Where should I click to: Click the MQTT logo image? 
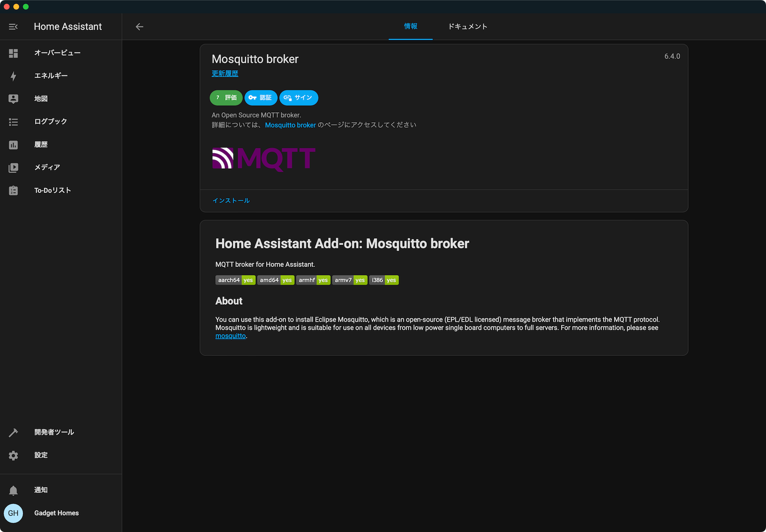point(263,159)
